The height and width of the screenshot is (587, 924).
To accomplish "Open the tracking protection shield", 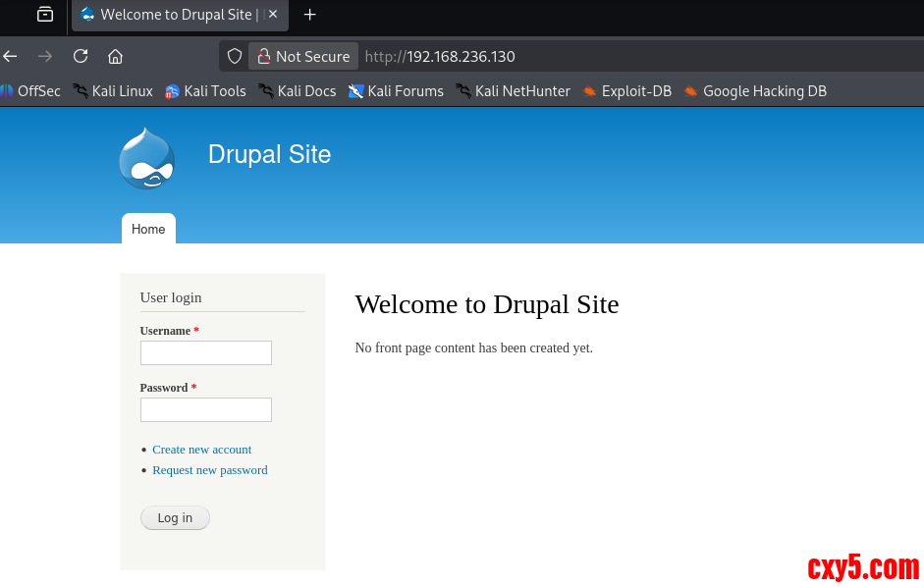I will coord(235,57).
